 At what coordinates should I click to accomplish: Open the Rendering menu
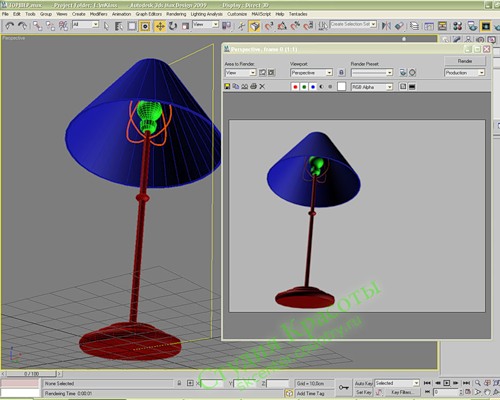[176, 14]
